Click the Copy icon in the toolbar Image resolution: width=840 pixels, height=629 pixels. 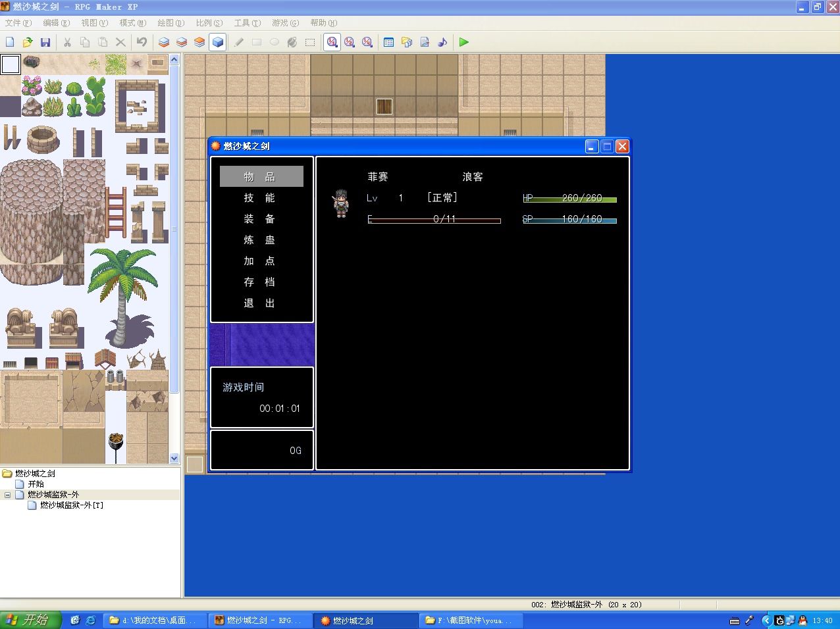point(85,42)
